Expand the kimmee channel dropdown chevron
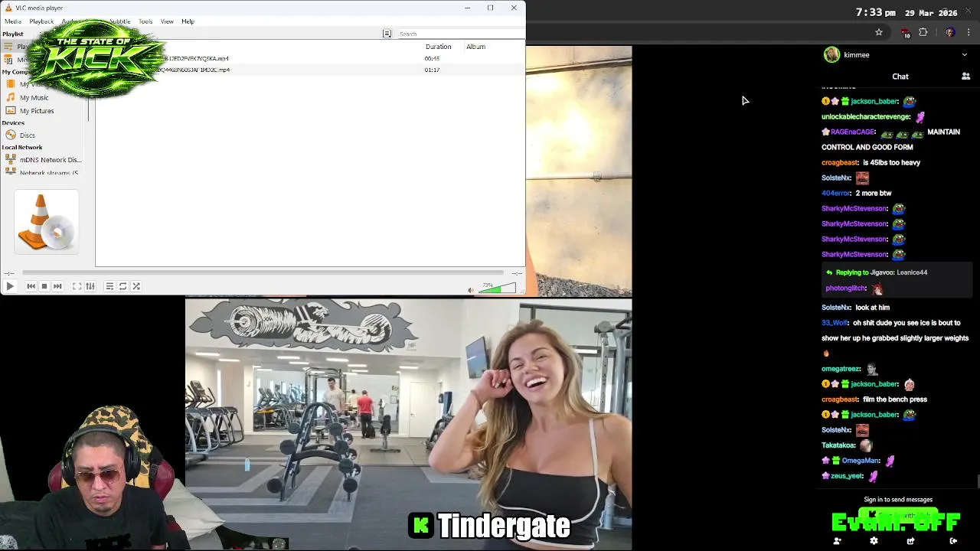Viewport: 980px width, 551px height. [964, 55]
